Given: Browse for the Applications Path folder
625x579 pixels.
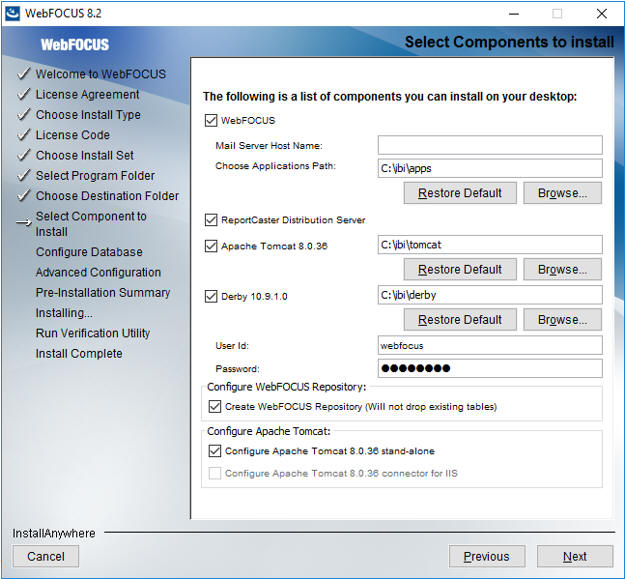Looking at the screenshot, I should coord(562,193).
